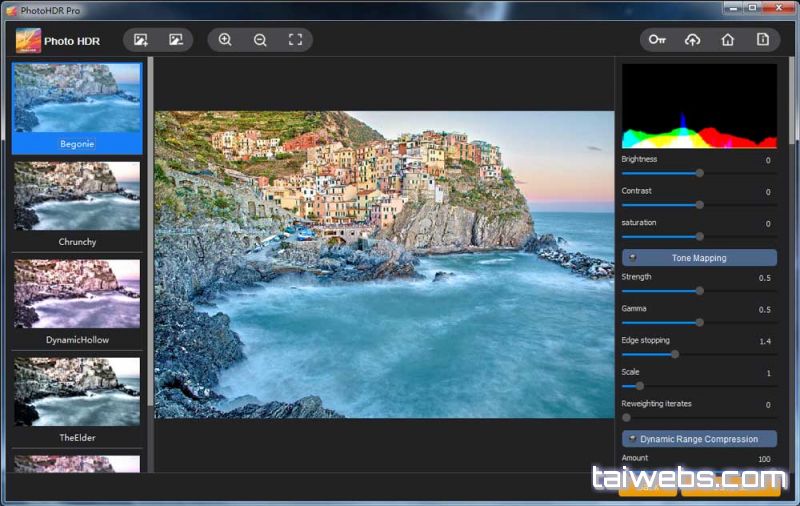
Task: Click the Brightness slider handle
Action: click(699, 173)
